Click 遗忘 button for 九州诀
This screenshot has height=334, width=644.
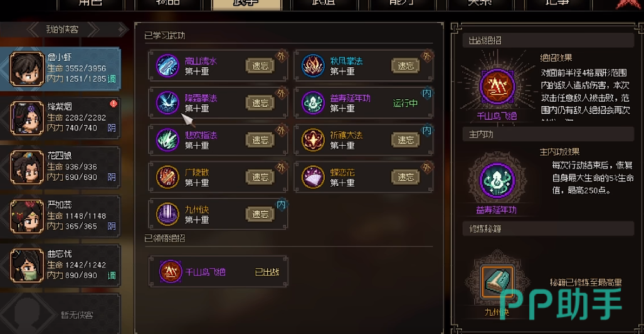point(260,214)
